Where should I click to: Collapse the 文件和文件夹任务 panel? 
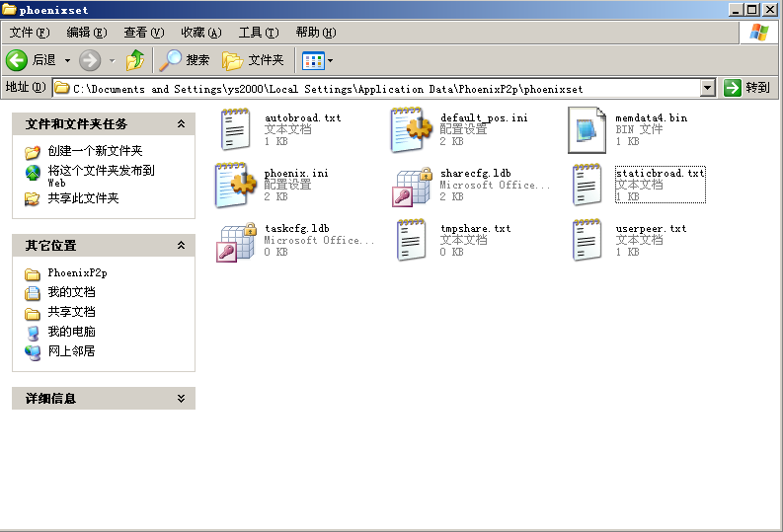pyautogui.click(x=182, y=123)
